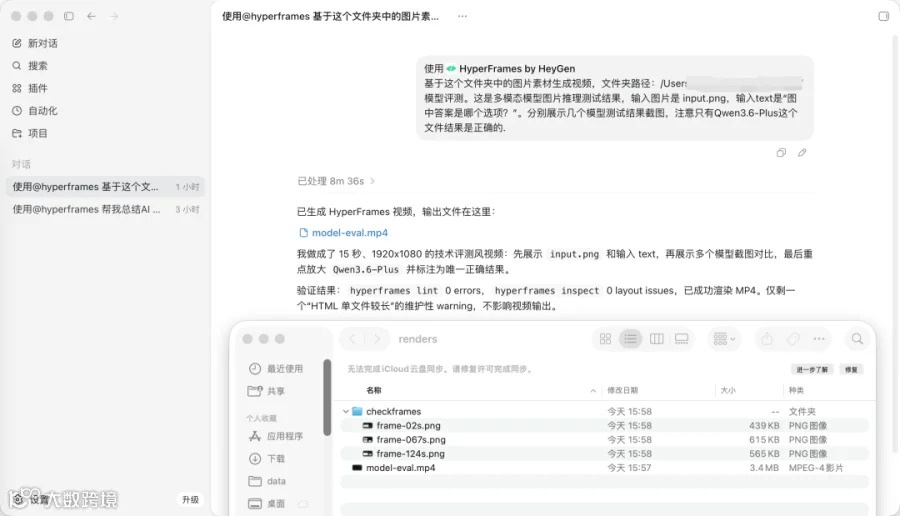Click the Finder tag icon
Image resolution: width=900 pixels, height=516 pixels.
[x=793, y=339]
